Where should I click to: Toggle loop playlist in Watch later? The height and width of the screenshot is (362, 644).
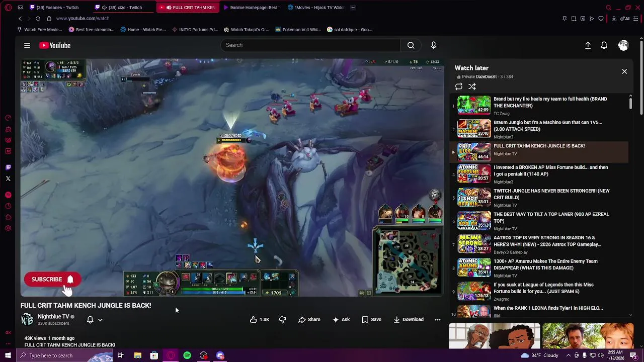pyautogui.click(x=459, y=86)
